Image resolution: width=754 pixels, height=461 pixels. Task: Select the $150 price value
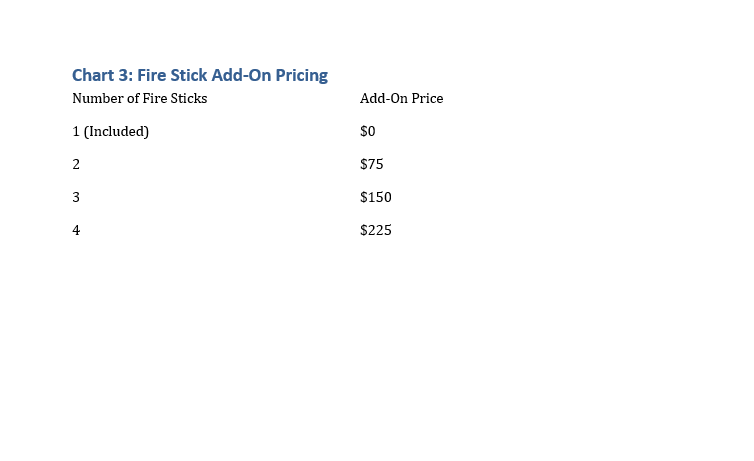(375, 197)
